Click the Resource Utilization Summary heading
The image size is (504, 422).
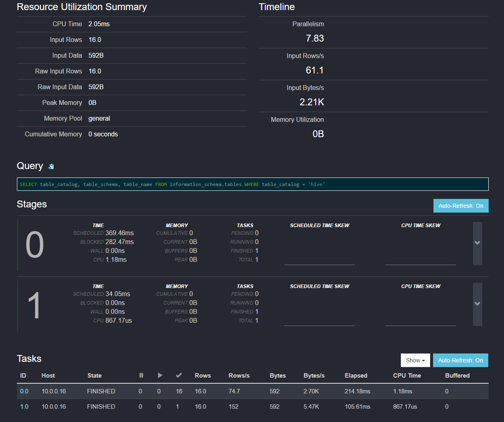click(x=82, y=7)
